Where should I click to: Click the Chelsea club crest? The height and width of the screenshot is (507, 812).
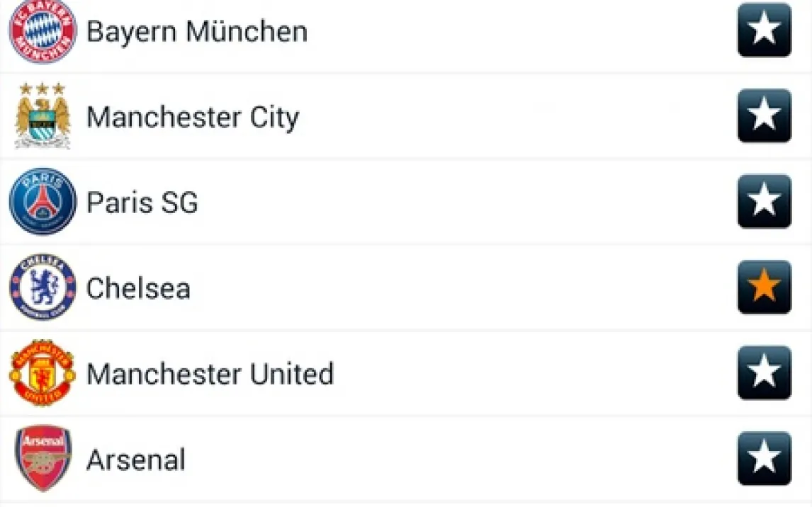[x=43, y=287]
